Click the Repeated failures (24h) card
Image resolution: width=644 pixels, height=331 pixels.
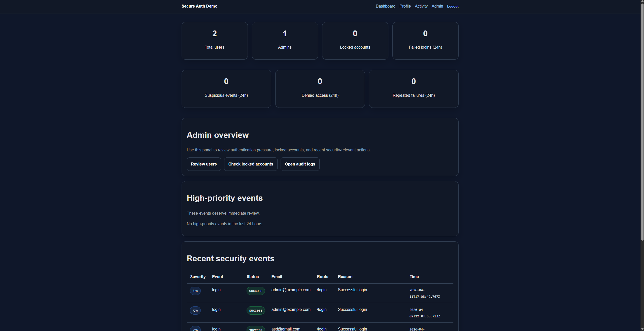point(413,88)
